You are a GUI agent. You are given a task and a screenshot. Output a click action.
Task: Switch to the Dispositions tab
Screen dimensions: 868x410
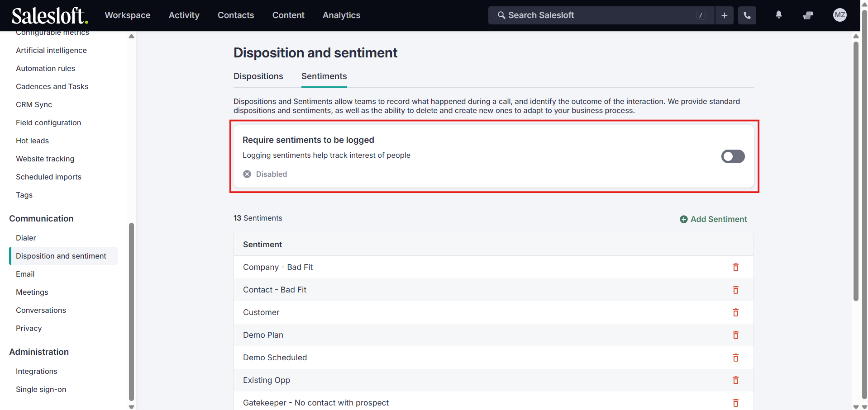[x=258, y=76]
